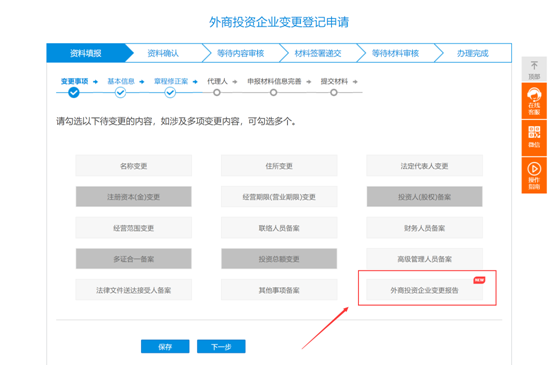
Task: Select 外商投资企业变更报告 option
Action: point(425,290)
